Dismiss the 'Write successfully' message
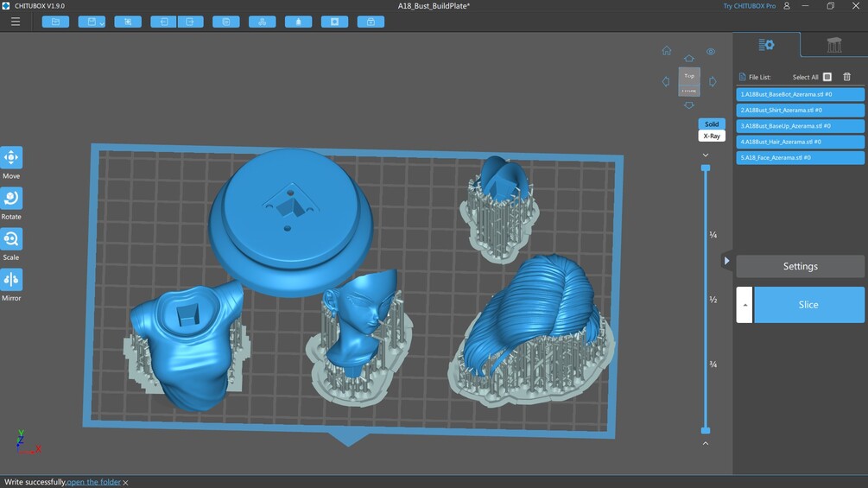Screen dimensions: 868x488 pyautogui.click(x=125, y=483)
